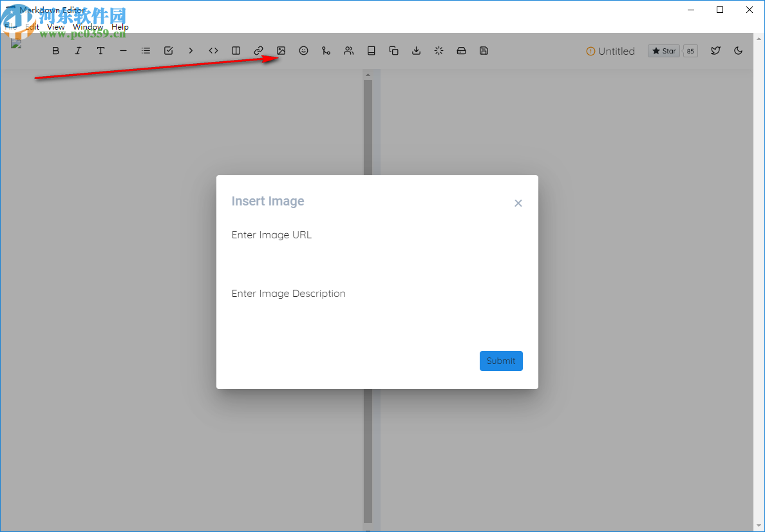Click the print icon in the toolbar
Screen dimensions: 765x532
tap(461, 50)
